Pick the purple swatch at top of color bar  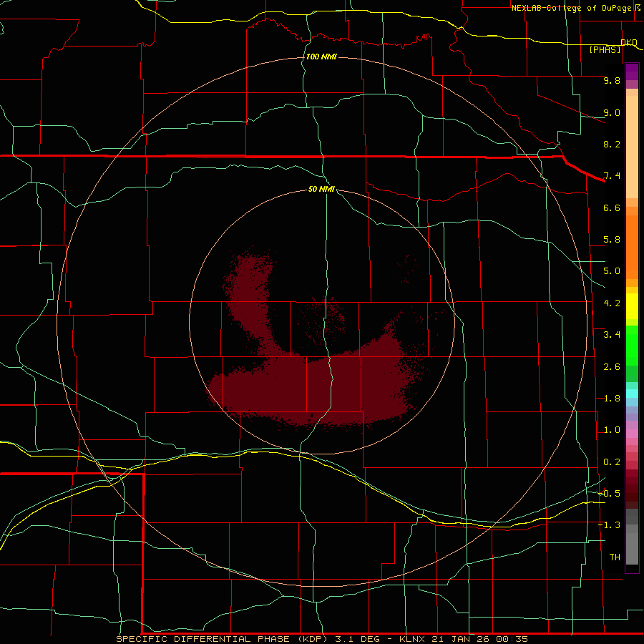pos(632,72)
